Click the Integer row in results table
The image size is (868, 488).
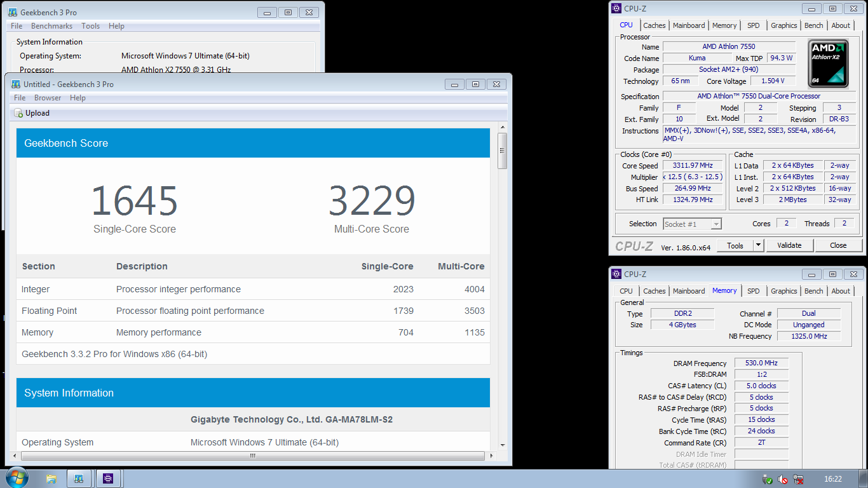[x=253, y=289]
